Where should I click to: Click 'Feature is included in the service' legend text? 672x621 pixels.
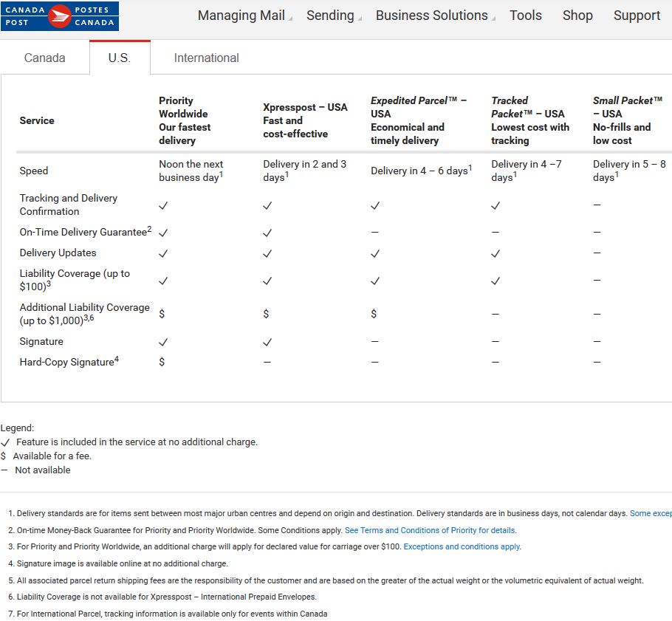click(137, 442)
